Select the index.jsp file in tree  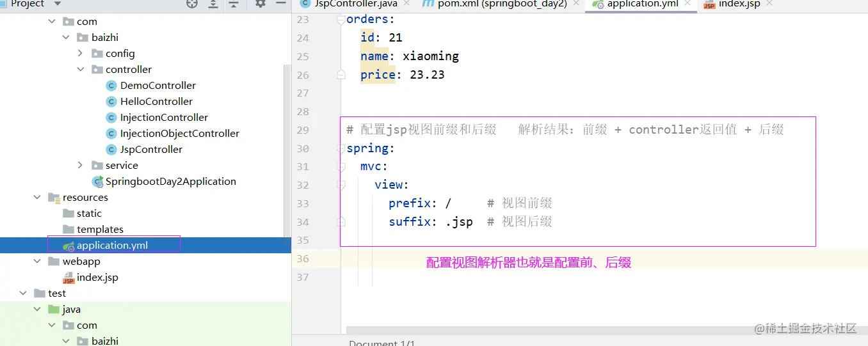tap(97, 278)
